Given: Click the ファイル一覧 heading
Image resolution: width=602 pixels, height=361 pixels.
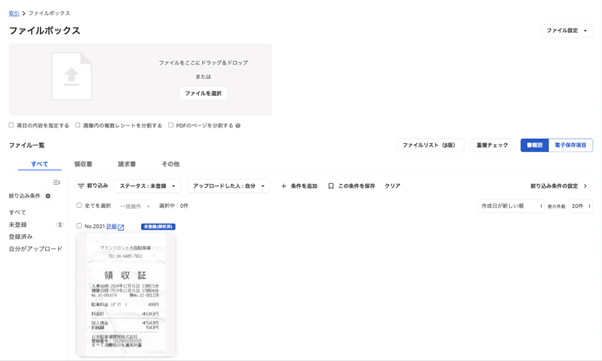Looking at the screenshot, I should [x=27, y=145].
